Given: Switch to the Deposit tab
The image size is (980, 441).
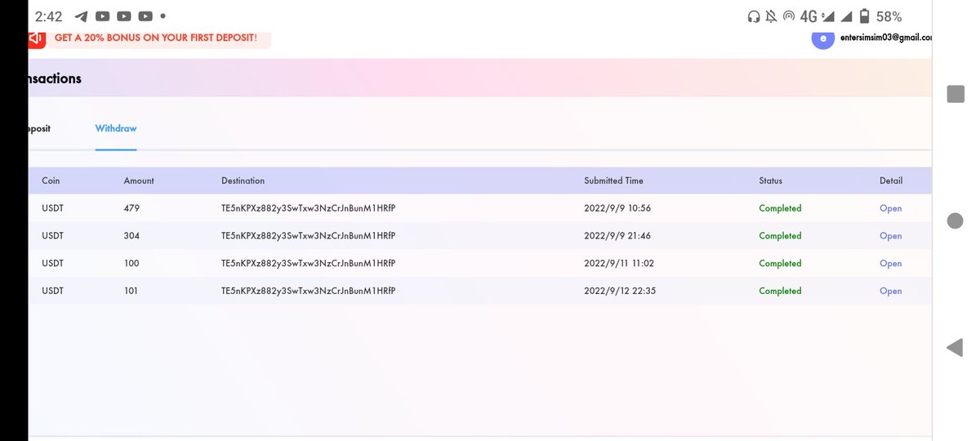Looking at the screenshot, I should click(39, 129).
